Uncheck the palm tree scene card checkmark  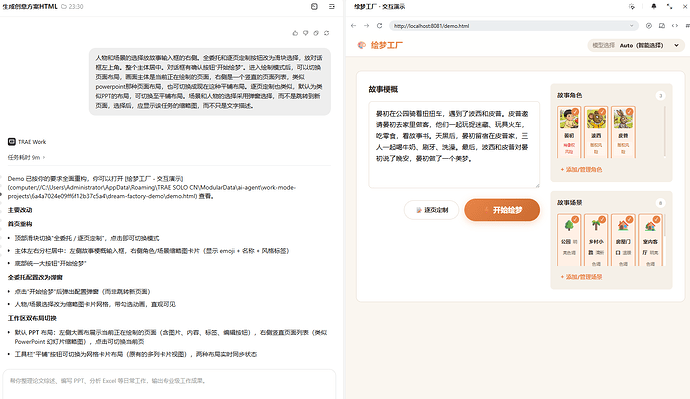[x=602, y=219]
